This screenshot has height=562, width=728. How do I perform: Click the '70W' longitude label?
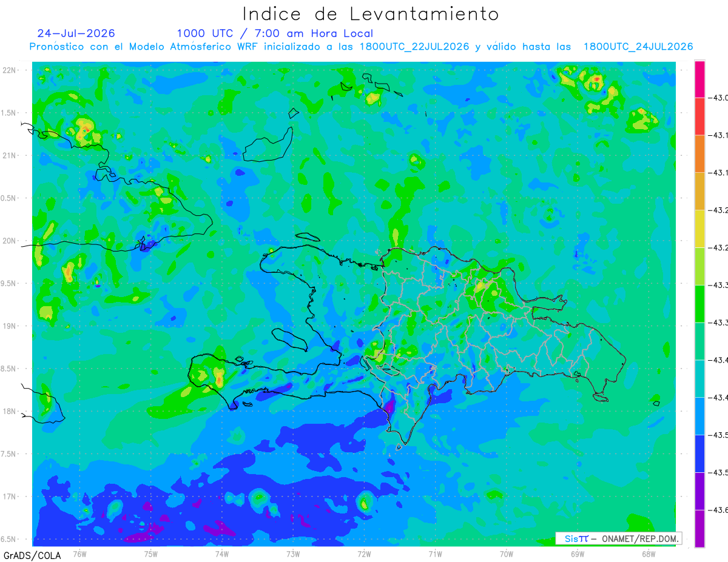coord(506,554)
